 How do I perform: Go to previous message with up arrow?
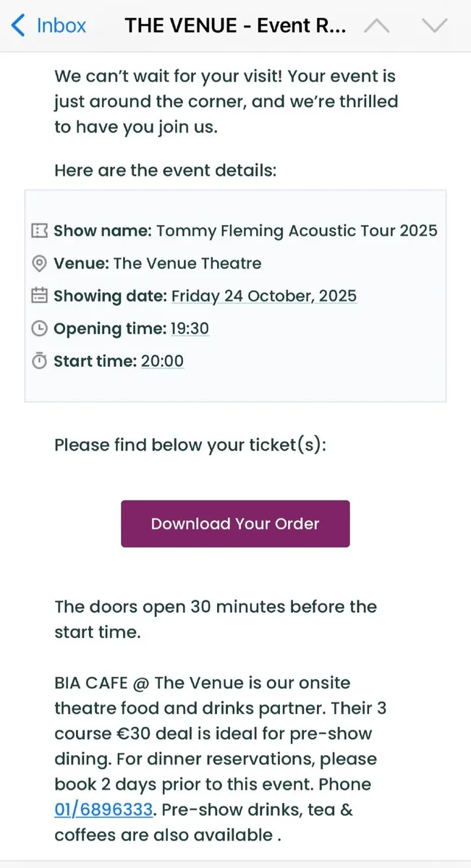(376, 26)
